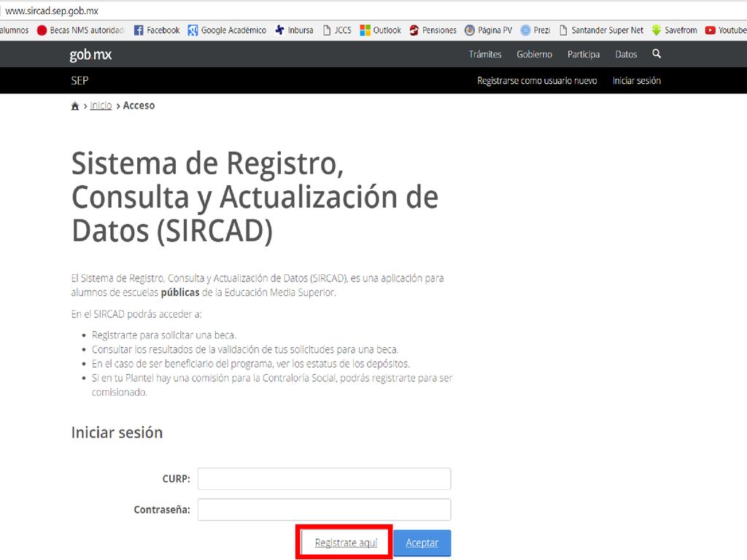
Task: Open the Inbursa bookmark
Action: (295, 31)
